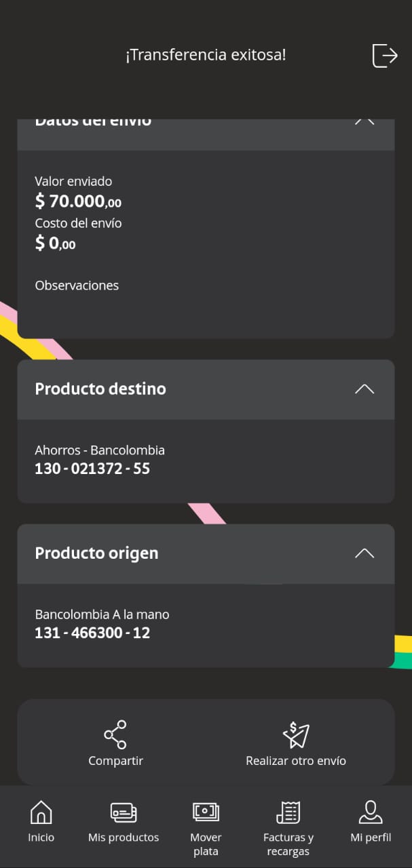This screenshot has width=412, height=868.
Task: Tap the Inicio home icon
Action: (41, 812)
